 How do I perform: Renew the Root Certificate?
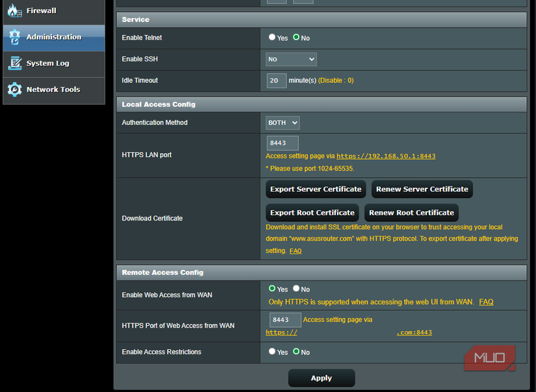click(411, 212)
